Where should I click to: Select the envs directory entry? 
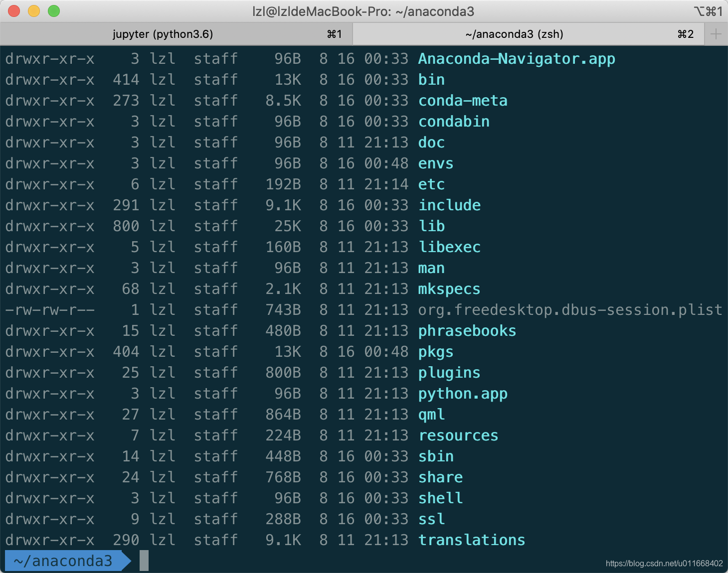tap(435, 163)
